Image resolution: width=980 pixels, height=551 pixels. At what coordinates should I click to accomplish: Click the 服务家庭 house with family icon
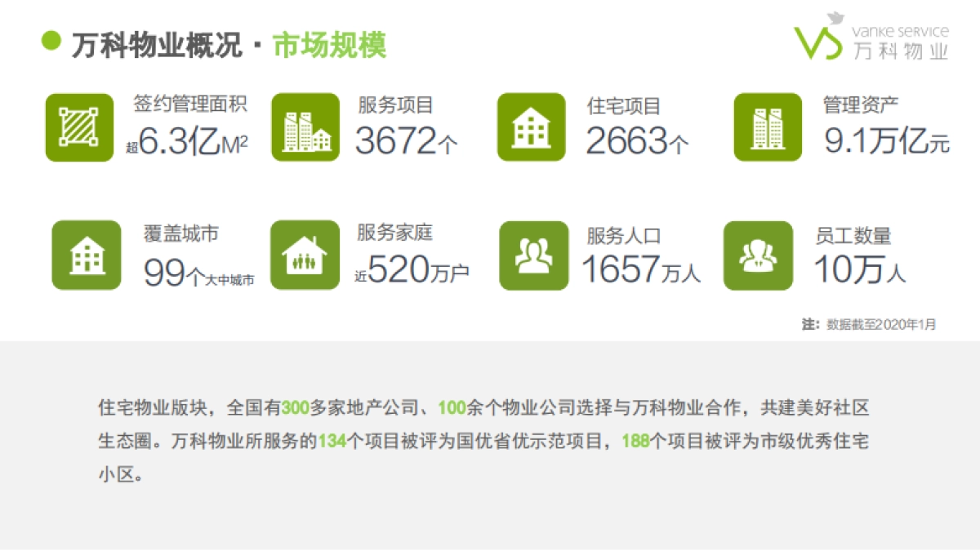point(305,255)
